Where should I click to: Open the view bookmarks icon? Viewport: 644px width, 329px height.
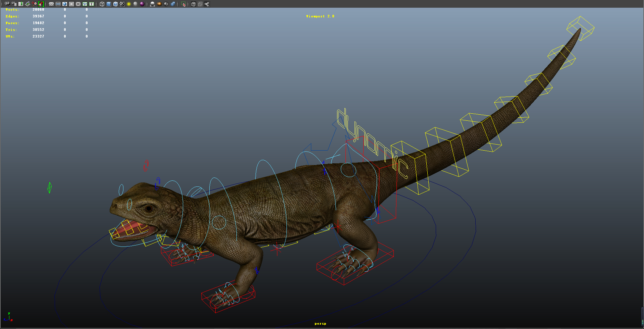20,4
